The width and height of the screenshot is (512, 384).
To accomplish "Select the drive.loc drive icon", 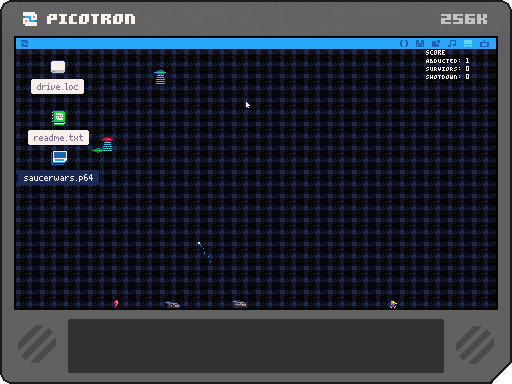I will tap(58, 67).
